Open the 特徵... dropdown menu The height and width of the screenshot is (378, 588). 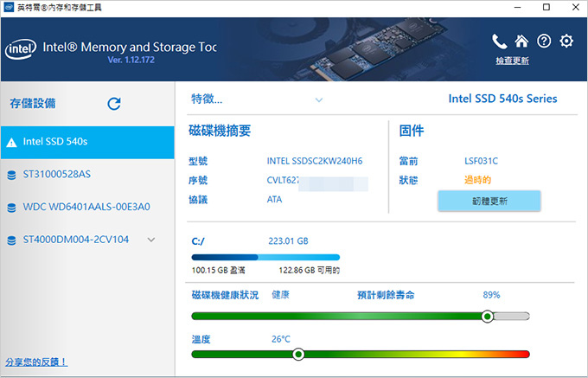(x=257, y=99)
